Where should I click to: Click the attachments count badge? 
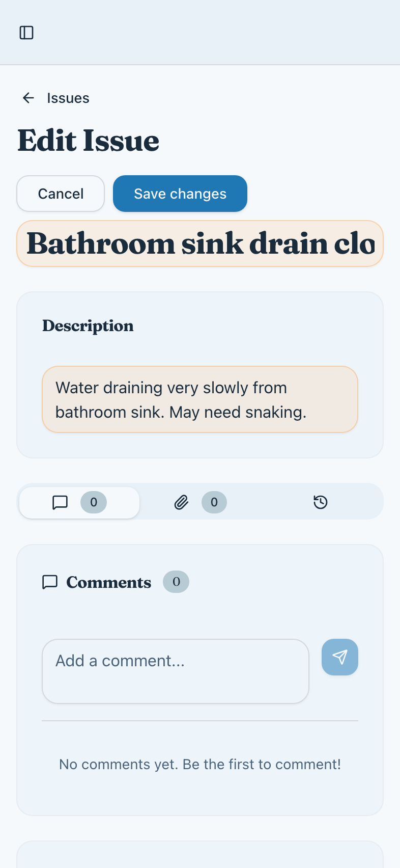pos(214,502)
